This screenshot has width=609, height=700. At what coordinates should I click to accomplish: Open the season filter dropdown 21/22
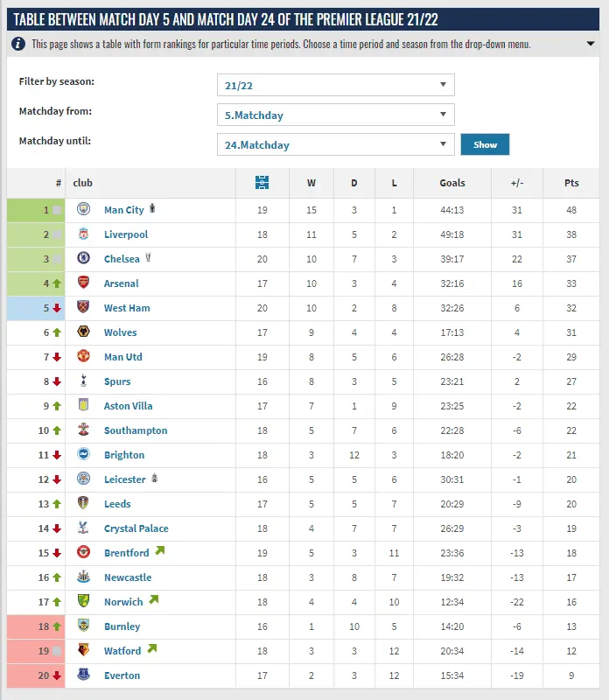coord(335,85)
